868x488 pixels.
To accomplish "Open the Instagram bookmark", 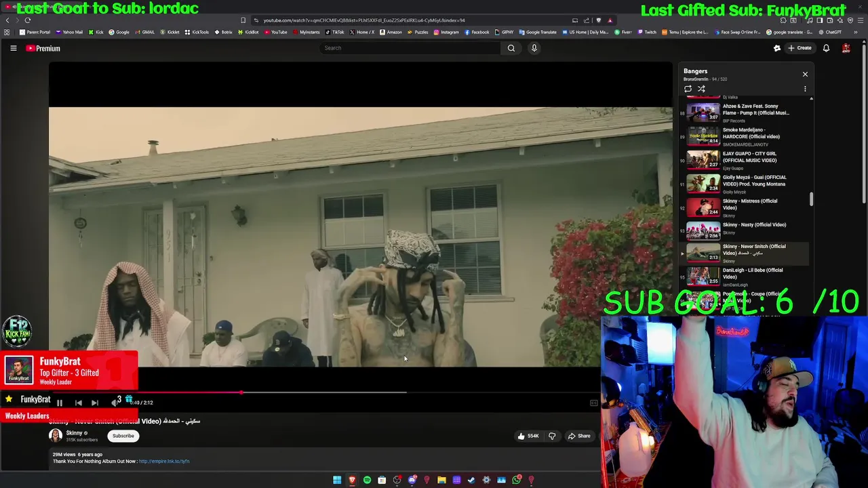I will click(x=446, y=32).
